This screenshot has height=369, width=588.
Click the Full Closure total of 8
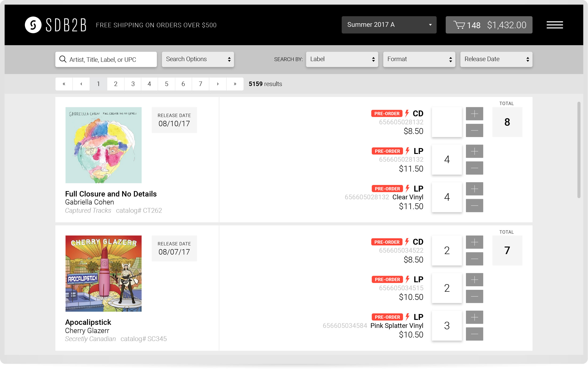pyautogui.click(x=507, y=122)
